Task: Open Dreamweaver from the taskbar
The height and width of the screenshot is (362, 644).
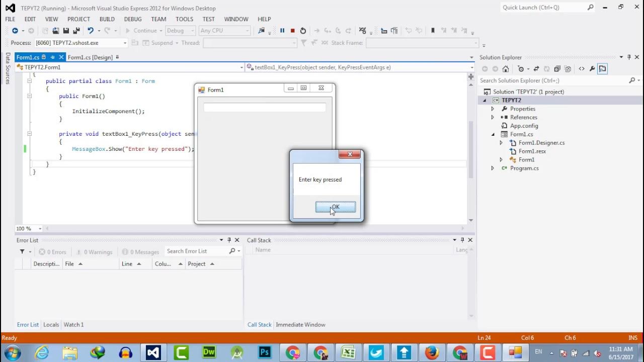Action: point(209,352)
